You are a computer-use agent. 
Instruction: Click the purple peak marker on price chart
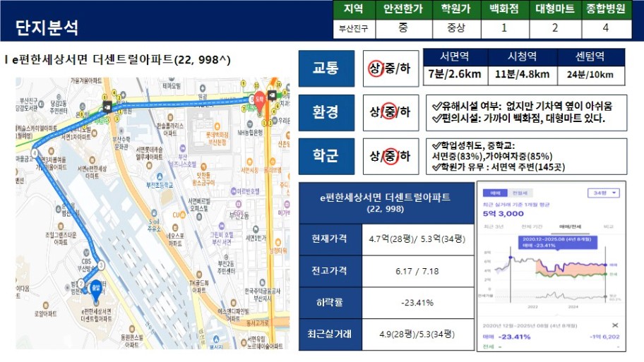[511, 258]
